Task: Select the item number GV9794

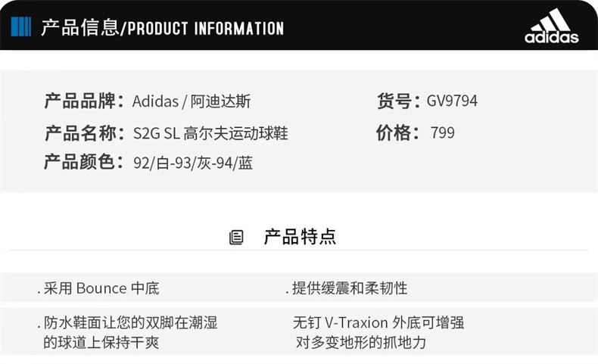Action: (452, 101)
